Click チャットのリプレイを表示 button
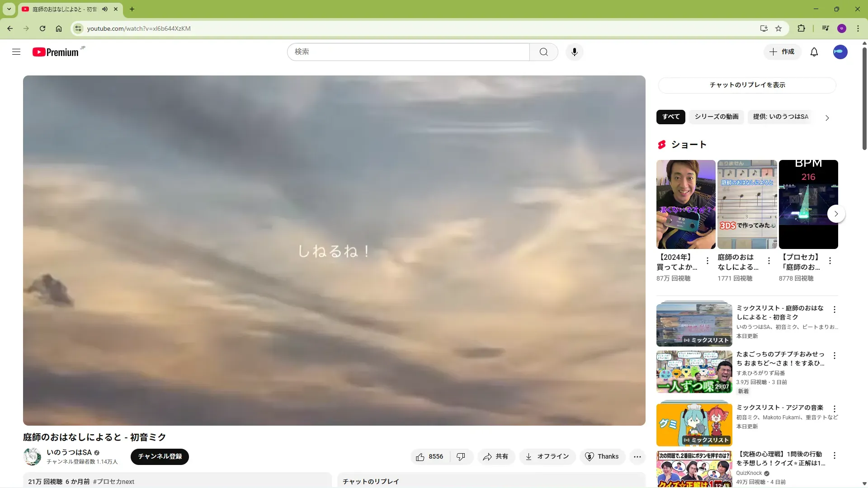Screen dimensions: 868x488 (747, 85)
